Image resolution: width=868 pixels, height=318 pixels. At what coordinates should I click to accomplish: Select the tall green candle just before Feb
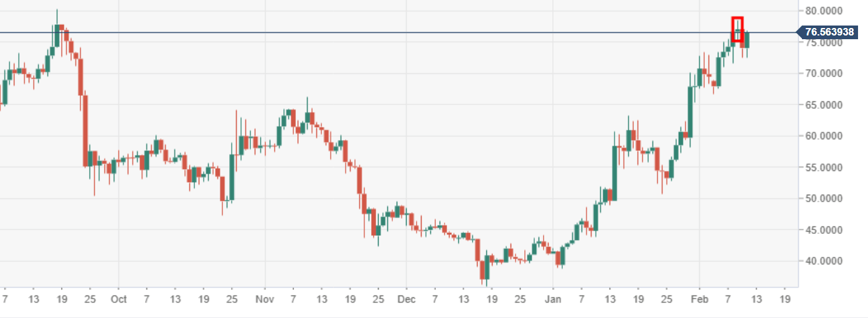pos(691,111)
